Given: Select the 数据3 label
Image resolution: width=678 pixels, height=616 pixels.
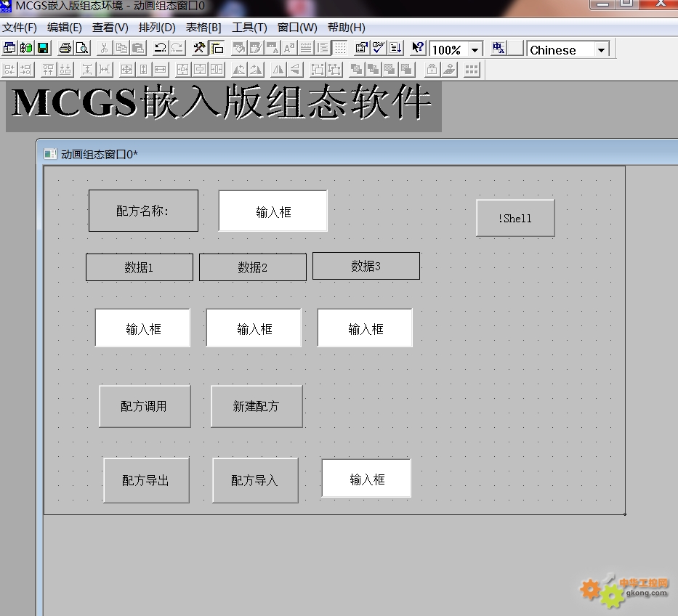Looking at the screenshot, I should pos(366,266).
